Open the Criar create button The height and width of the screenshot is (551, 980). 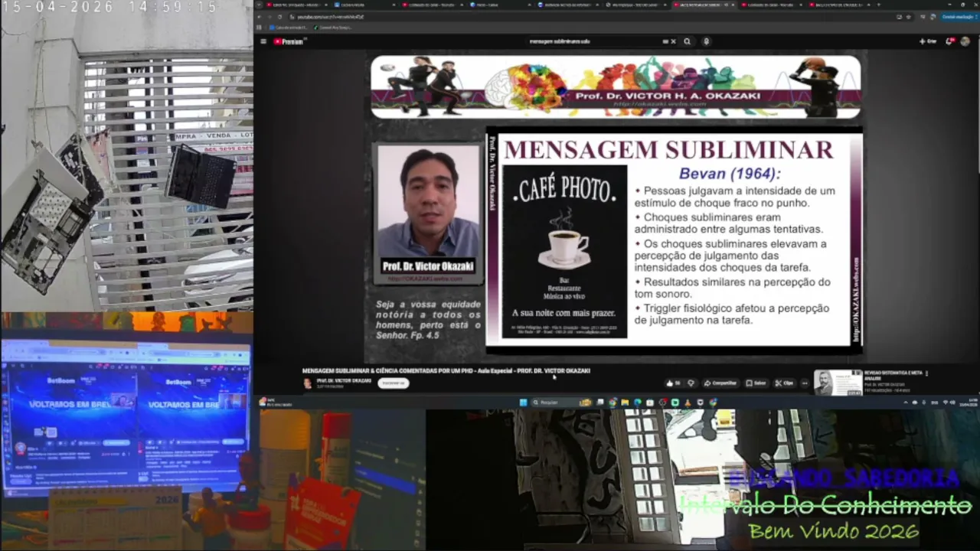(x=928, y=41)
